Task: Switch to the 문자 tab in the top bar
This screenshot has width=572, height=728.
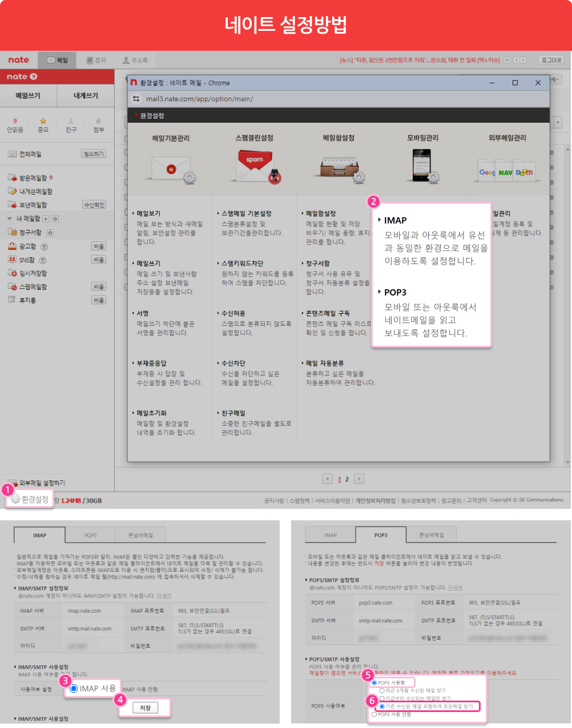Action: 96,60
